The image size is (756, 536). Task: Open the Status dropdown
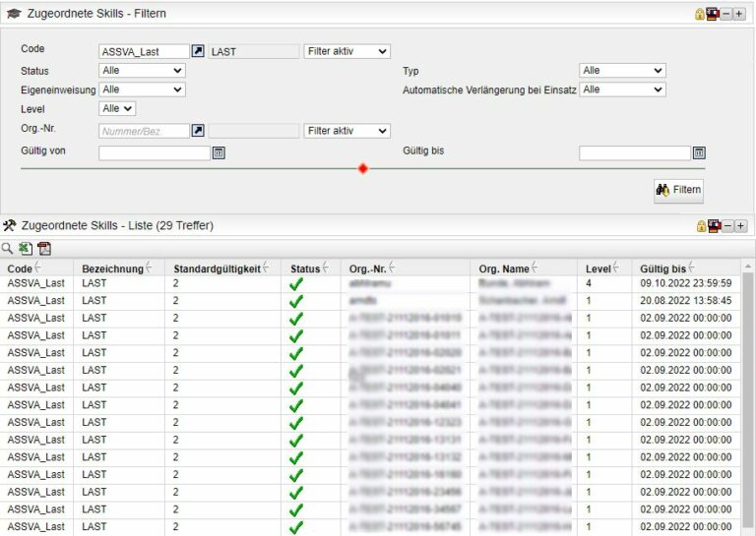tap(142, 71)
